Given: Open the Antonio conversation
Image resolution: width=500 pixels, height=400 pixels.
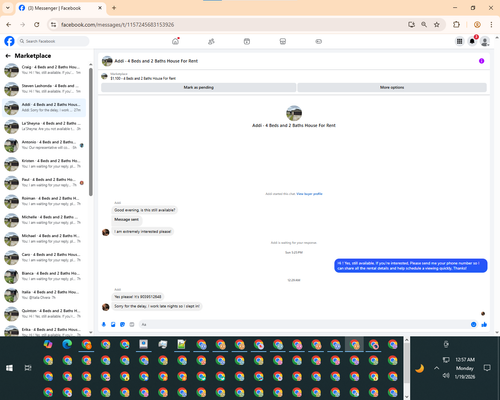Looking at the screenshot, I should pyautogui.click(x=44, y=145).
